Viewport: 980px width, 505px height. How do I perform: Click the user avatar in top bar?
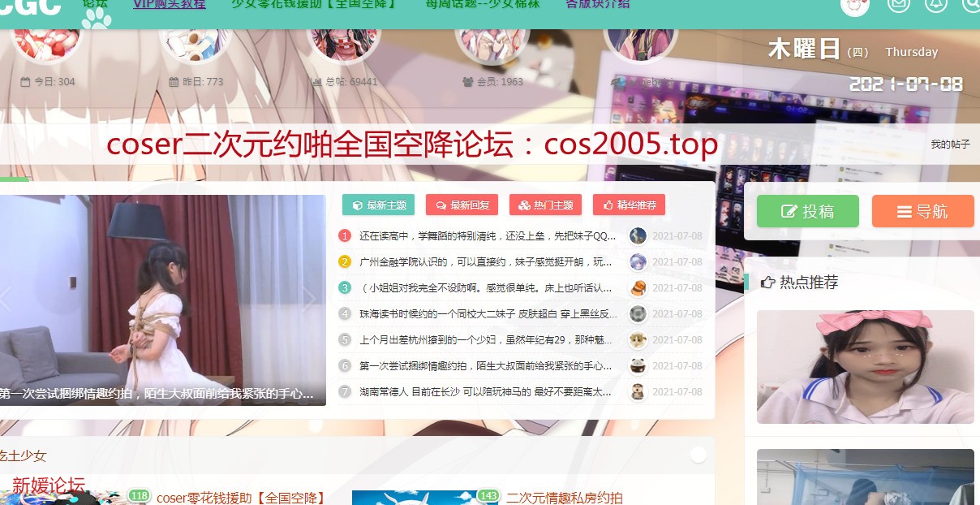(x=855, y=6)
